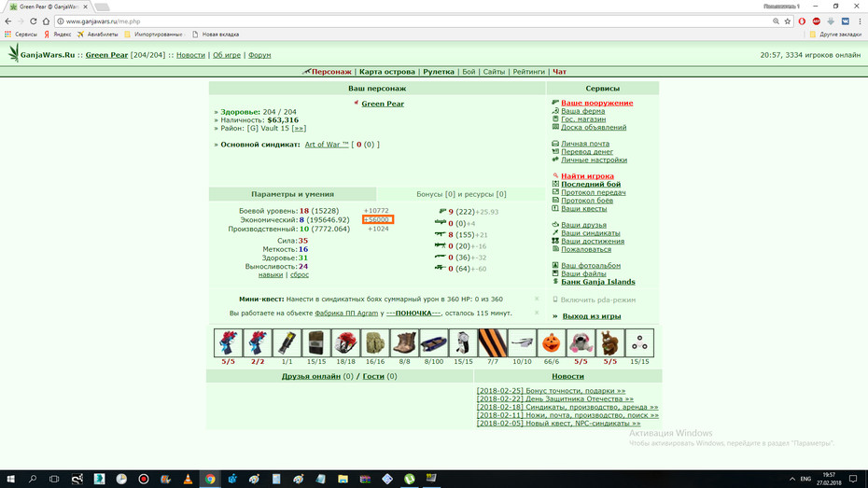Click the сброс link under stats

300,274
